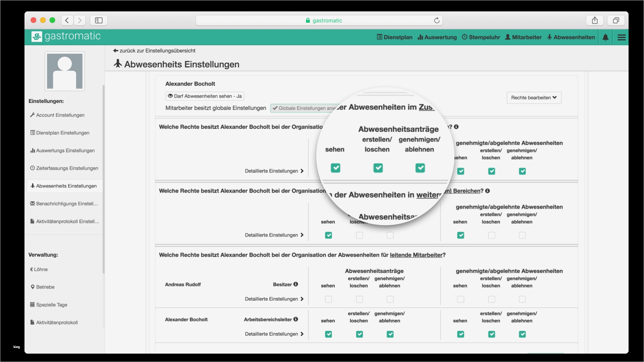Viewport: 644px width, 362px height.
Task: Open the hamburger menu
Action: coord(622,37)
